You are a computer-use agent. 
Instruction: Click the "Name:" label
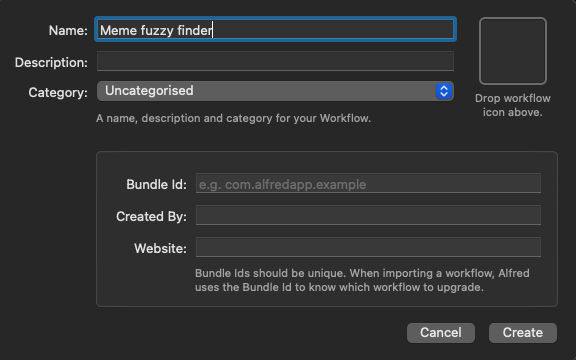(x=68, y=30)
